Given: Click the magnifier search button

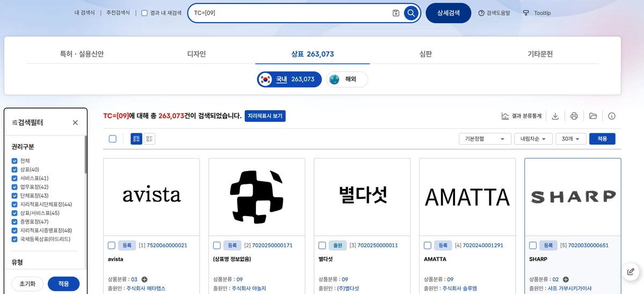Looking at the screenshot, I should tap(411, 13).
